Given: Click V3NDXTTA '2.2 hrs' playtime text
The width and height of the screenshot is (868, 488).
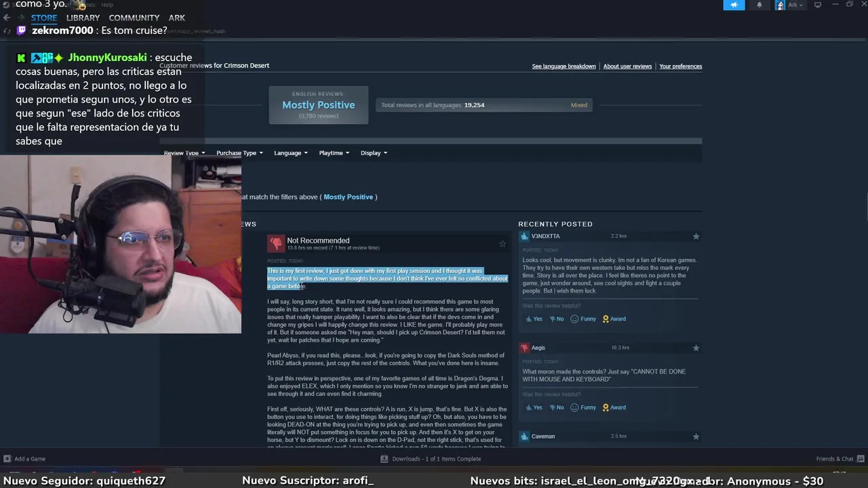Looking at the screenshot, I should coord(618,237).
